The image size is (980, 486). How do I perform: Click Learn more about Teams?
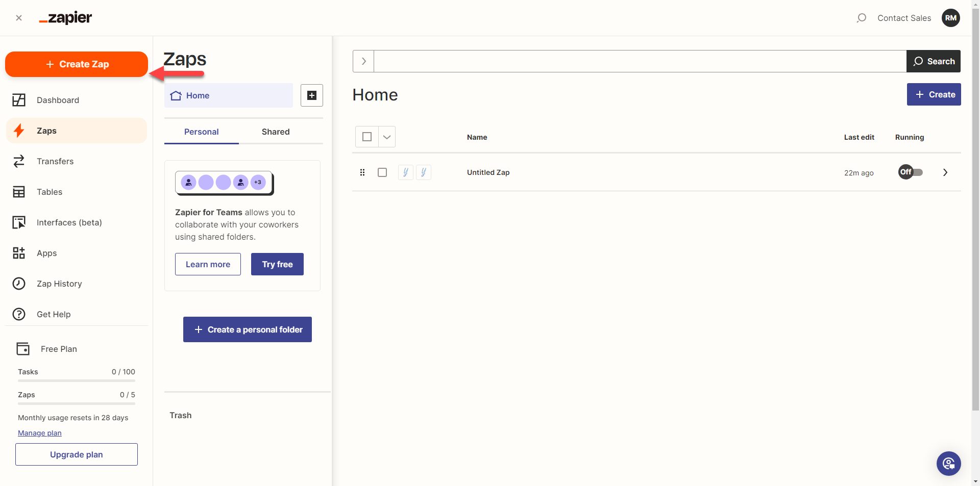[208, 264]
